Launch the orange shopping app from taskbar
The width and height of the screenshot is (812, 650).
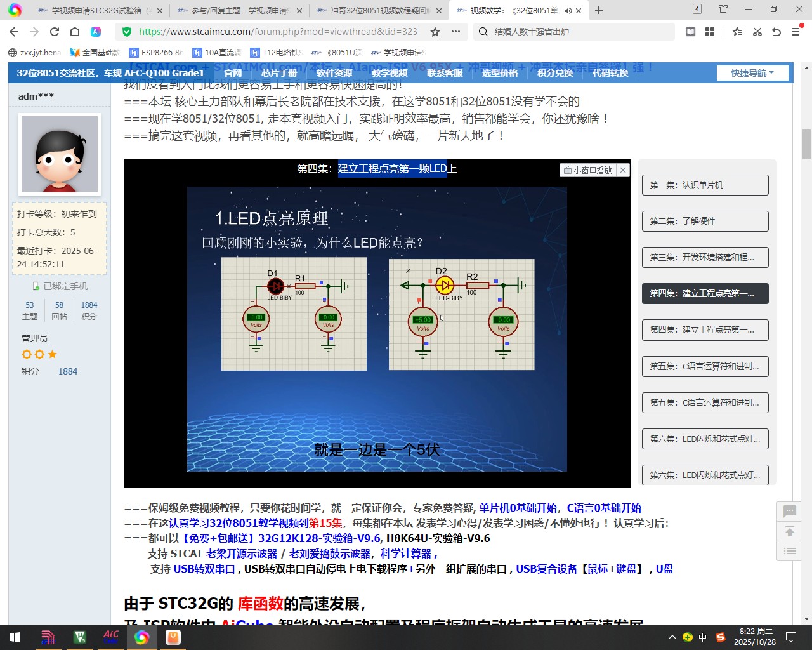[173, 637]
